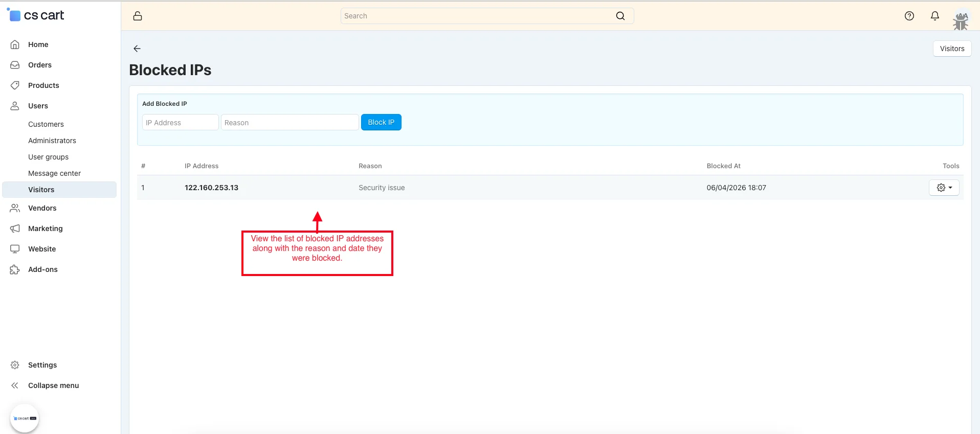Click the Blocked IPs page title
Image resolution: width=980 pixels, height=434 pixels.
170,70
